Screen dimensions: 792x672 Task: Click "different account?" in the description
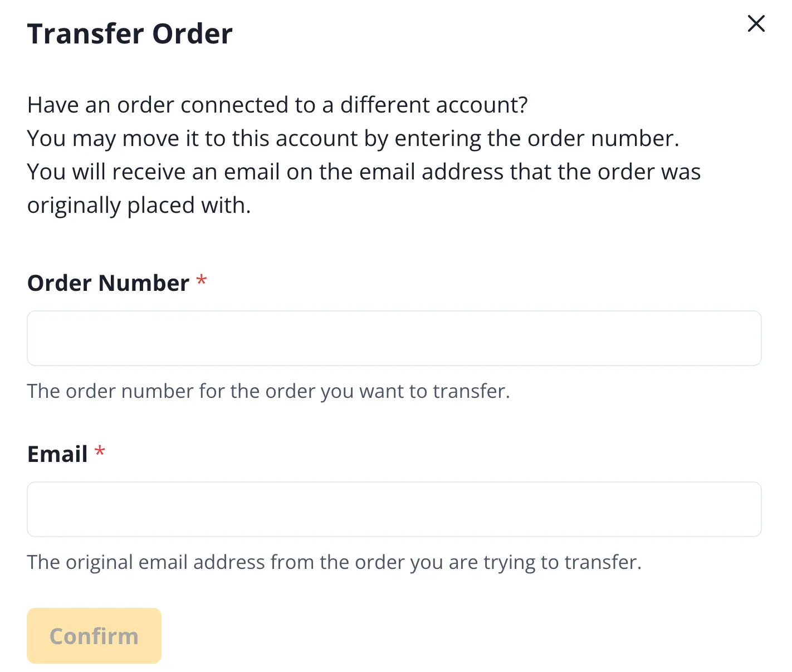pos(434,105)
